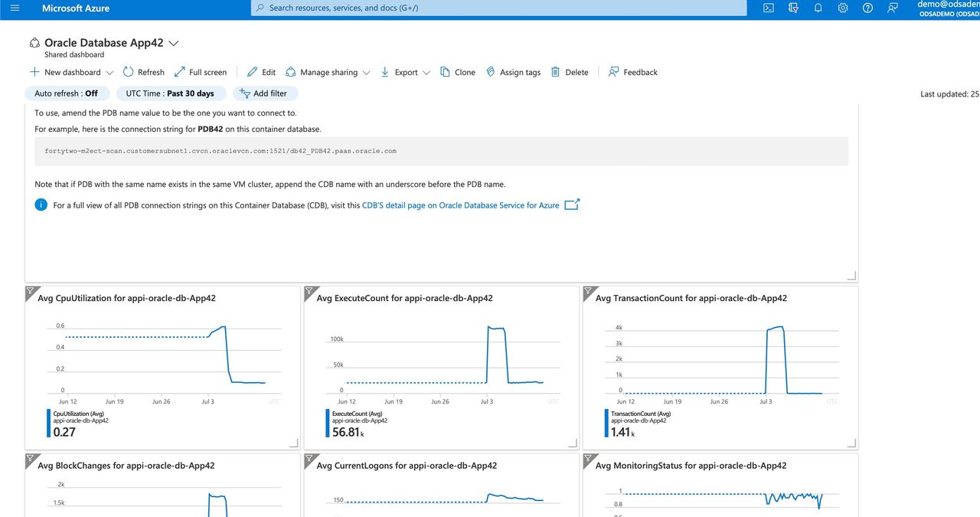Toggle the Auto refresh Off pill

pos(66,93)
